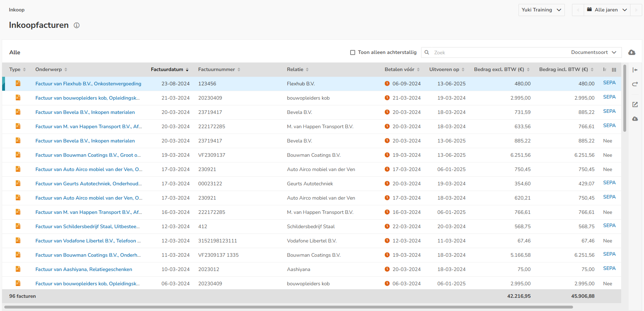Click the overdue clock icon on the Flexhub row
644x311 pixels.
point(387,84)
